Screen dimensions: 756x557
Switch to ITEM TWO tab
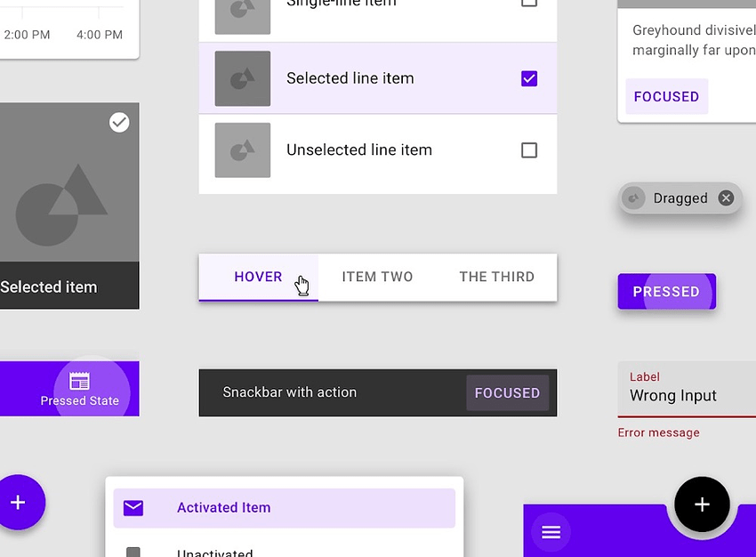pos(377,278)
